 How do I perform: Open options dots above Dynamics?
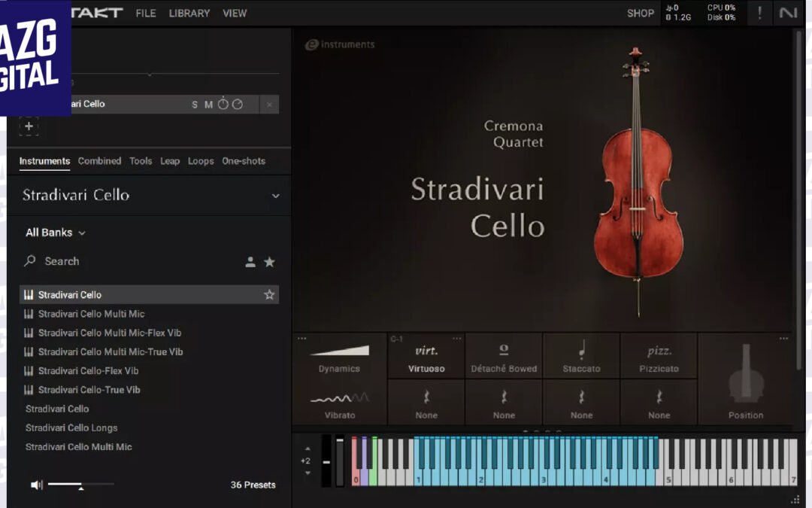[x=302, y=339]
